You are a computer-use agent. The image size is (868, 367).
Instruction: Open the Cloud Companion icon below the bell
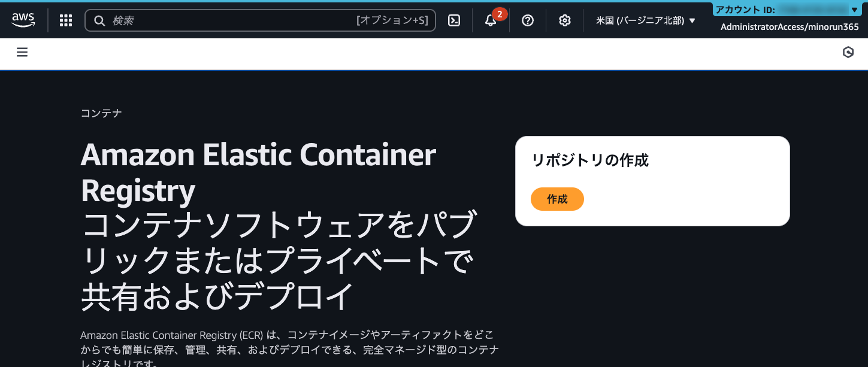click(x=848, y=53)
